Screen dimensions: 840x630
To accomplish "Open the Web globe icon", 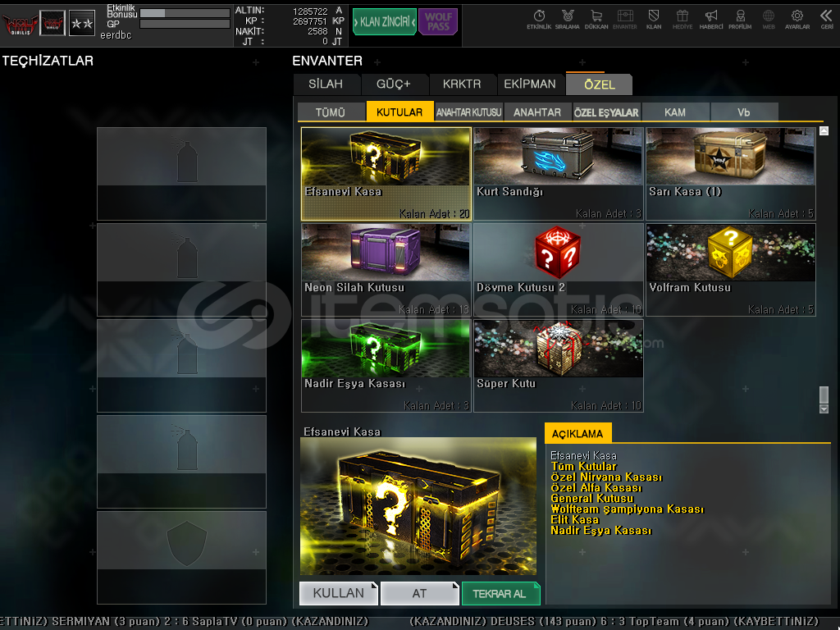I will point(769,20).
